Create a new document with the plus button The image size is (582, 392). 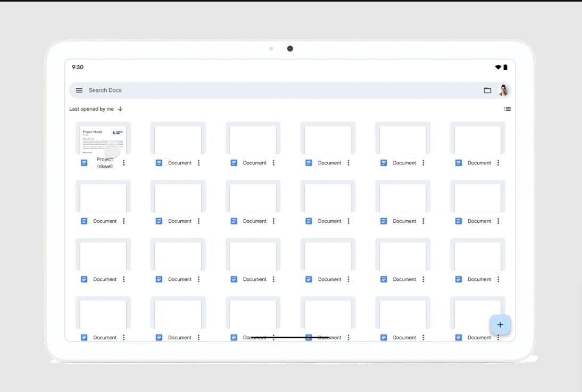[x=500, y=324]
